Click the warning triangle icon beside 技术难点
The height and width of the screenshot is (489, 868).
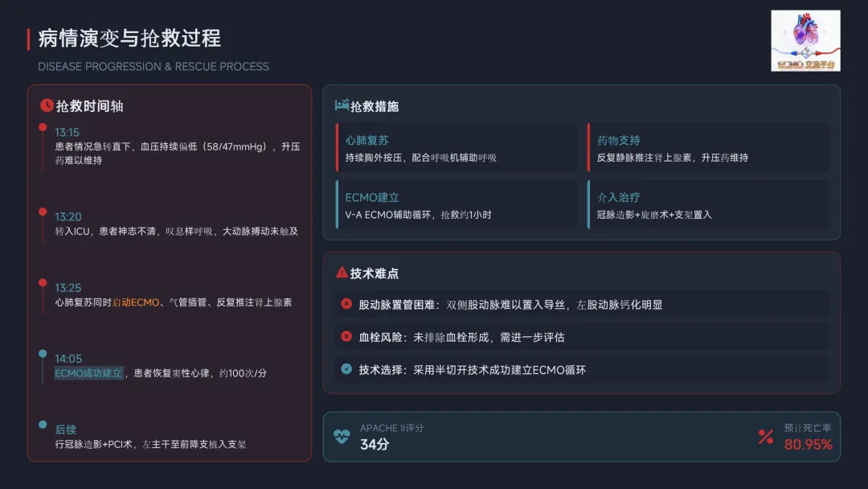click(x=342, y=273)
